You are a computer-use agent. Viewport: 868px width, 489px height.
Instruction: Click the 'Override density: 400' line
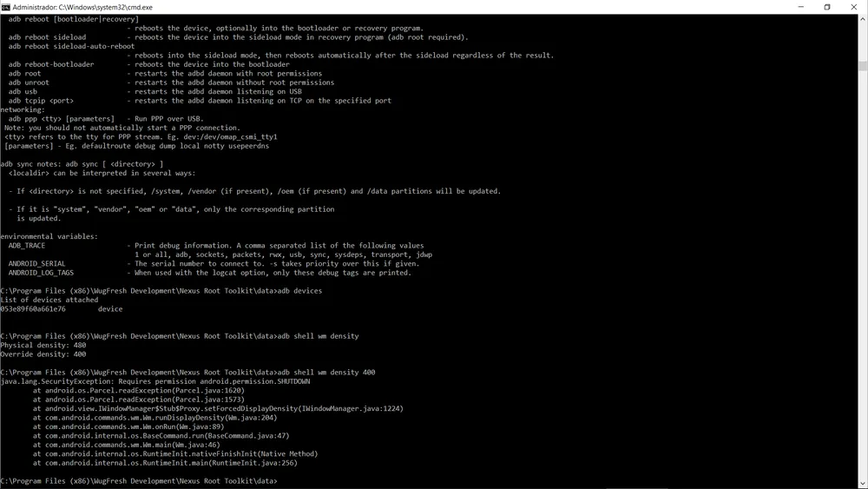point(43,354)
